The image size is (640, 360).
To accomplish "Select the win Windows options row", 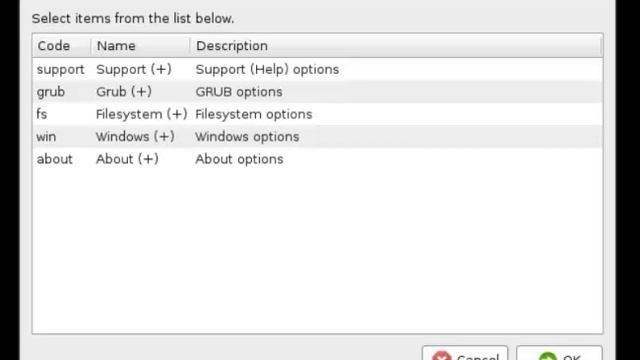I will [x=317, y=137].
